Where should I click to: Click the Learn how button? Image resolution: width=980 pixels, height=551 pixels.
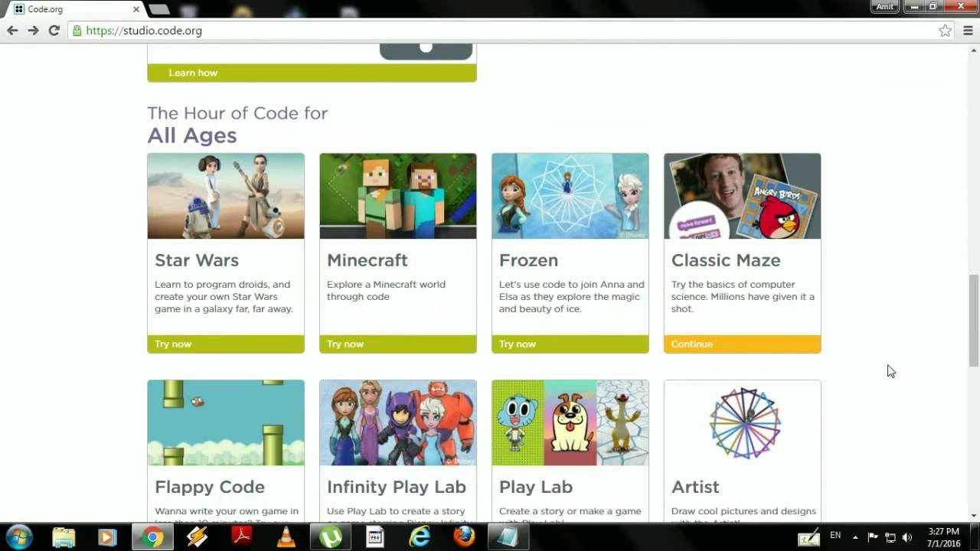[312, 73]
